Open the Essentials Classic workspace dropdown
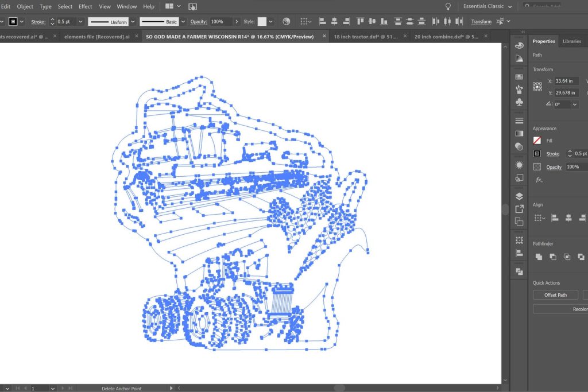588x392 pixels. point(487,6)
